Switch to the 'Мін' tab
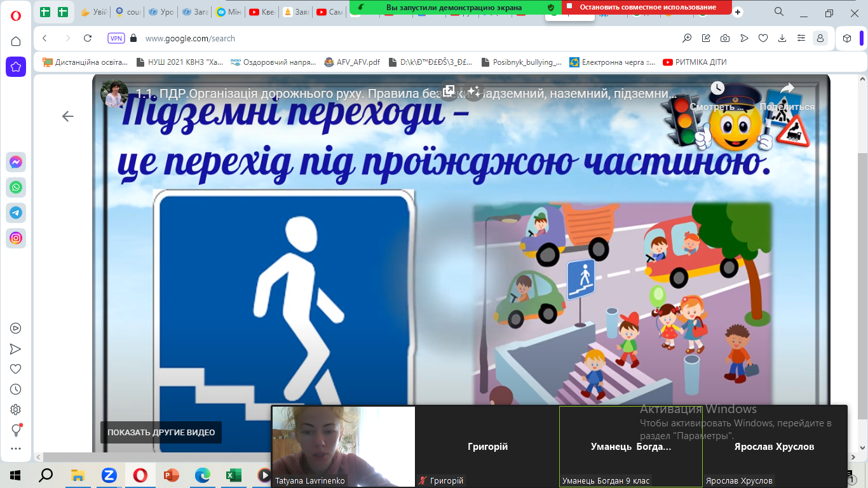The image size is (868, 488). 229,12
